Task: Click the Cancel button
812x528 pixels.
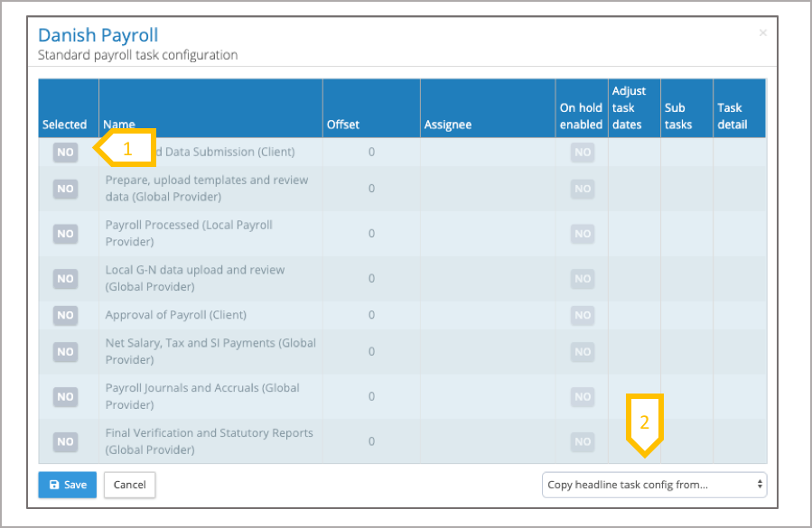Action: 130,485
